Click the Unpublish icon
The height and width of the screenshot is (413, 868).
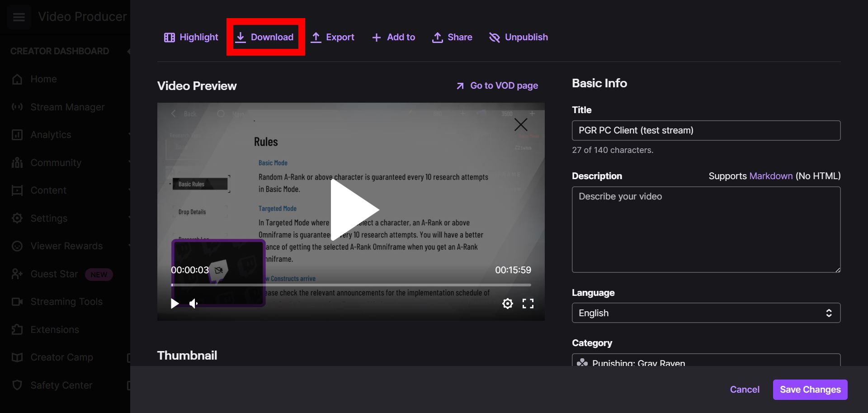494,37
